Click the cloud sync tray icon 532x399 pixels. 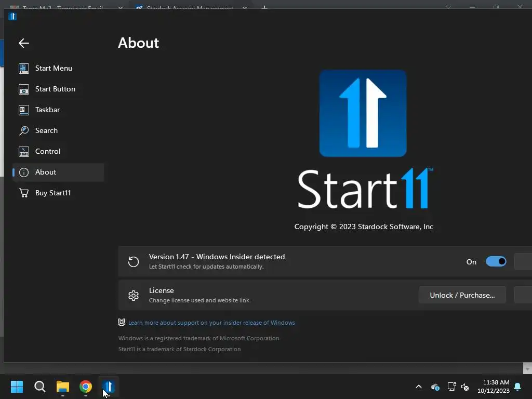point(435,387)
